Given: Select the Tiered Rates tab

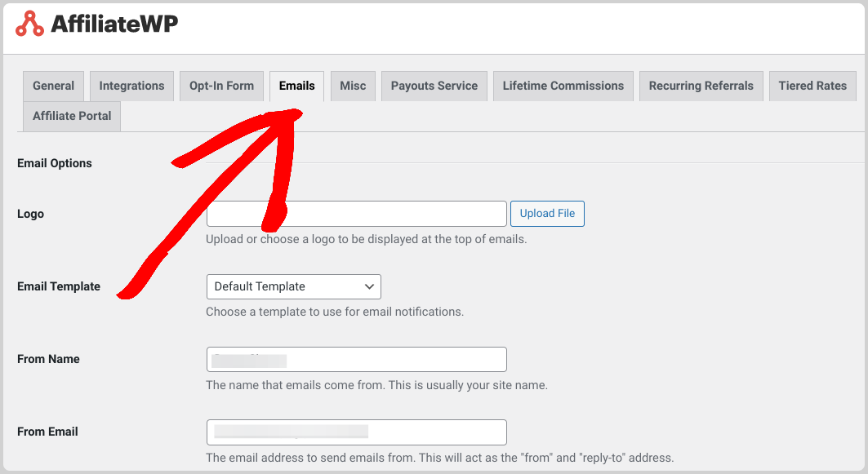Looking at the screenshot, I should click(x=812, y=86).
